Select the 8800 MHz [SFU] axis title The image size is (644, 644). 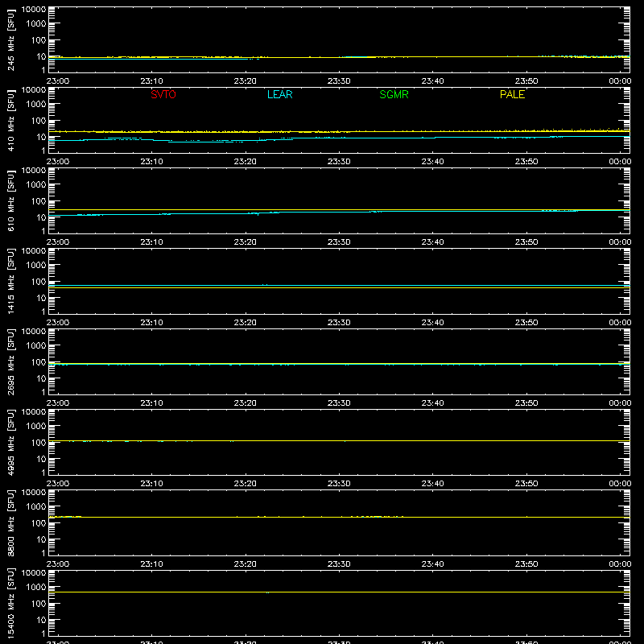[x=10, y=522]
